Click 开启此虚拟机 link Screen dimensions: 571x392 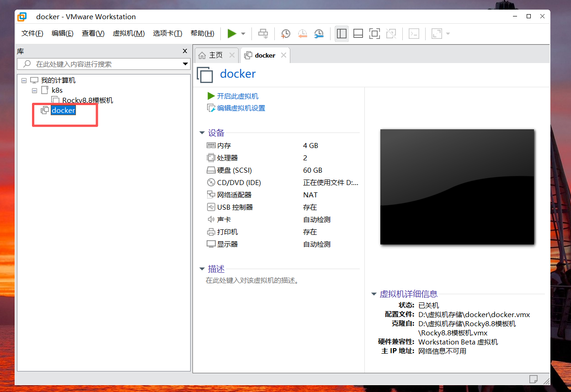[238, 96]
